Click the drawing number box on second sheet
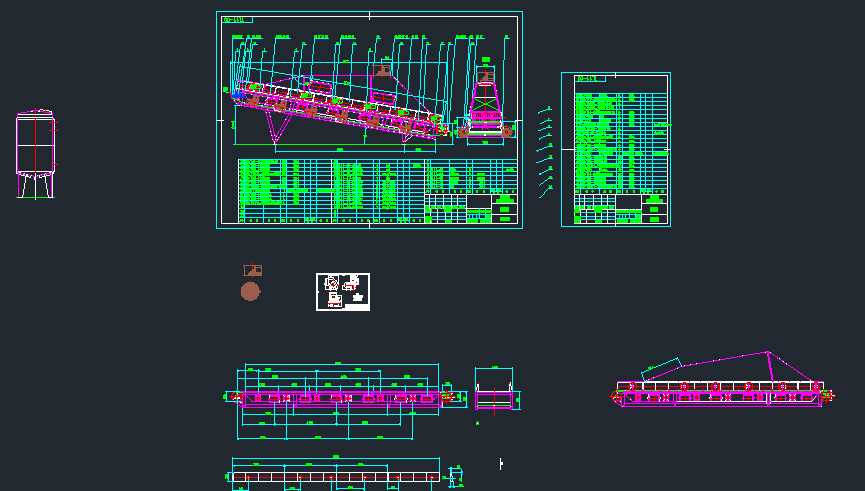 [x=590, y=79]
